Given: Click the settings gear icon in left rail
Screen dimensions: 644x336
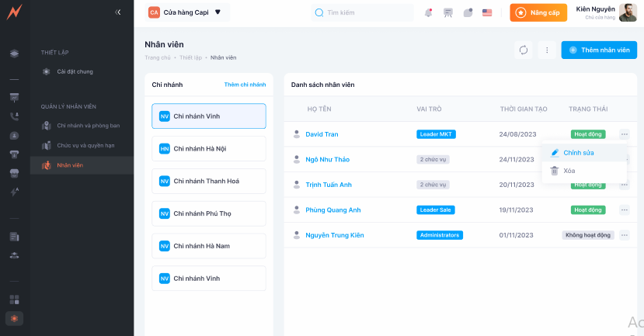Looking at the screenshot, I should pyautogui.click(x=14, y=318).
